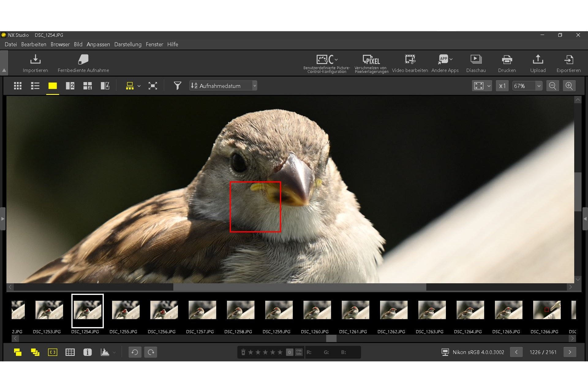Open Benutzerdefinierte Picture-Control-Konfiguration
Viewport: 588px width, 392px height.
pos(327,64)
